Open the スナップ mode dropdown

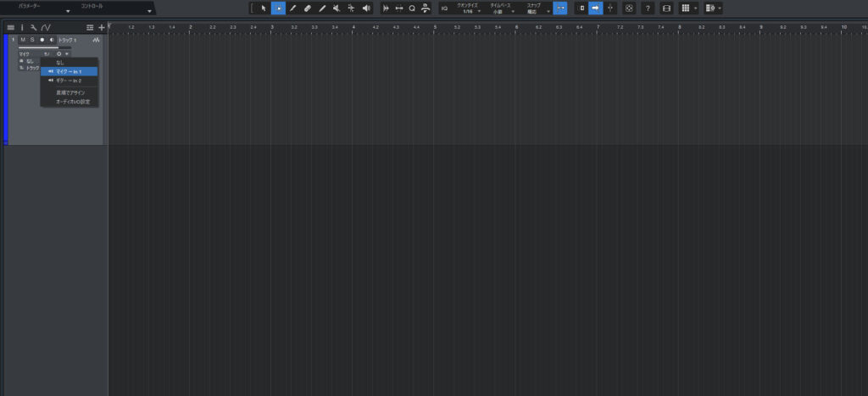pos(532,8)
